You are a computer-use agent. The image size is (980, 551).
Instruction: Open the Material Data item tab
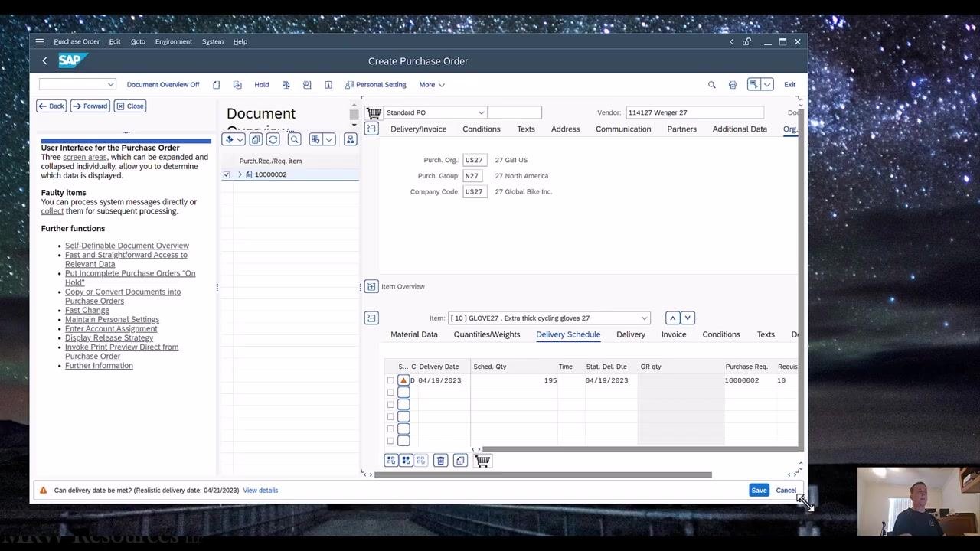point(414,334)
